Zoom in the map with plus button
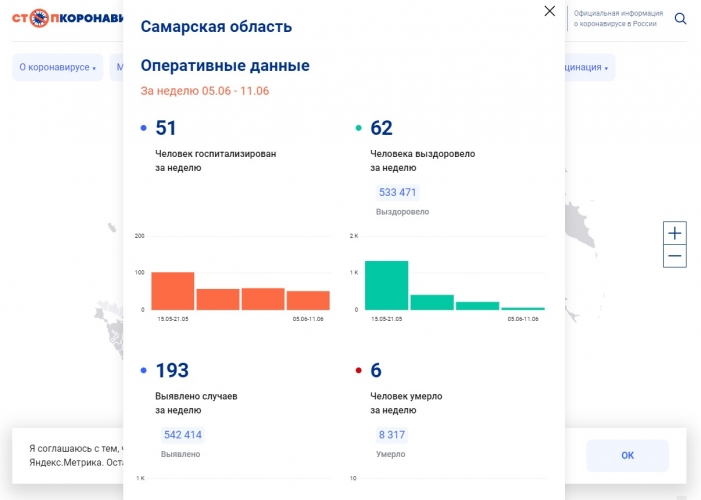Screen dimensions: 701x500 [x=675, y=233]
